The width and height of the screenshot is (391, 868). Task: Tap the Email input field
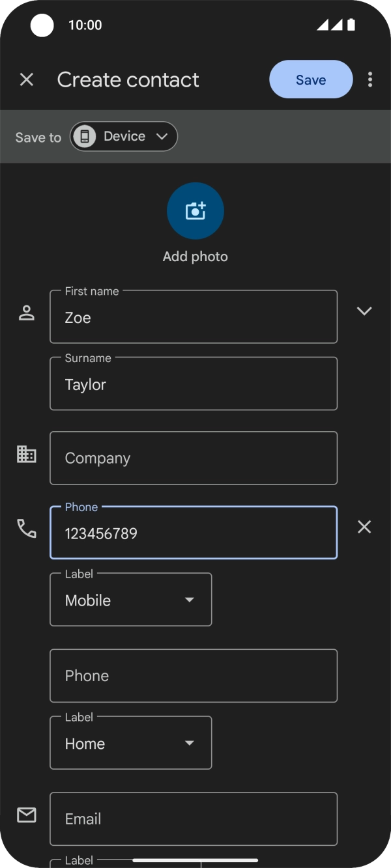pyautogui.click(x=194, y=819)
